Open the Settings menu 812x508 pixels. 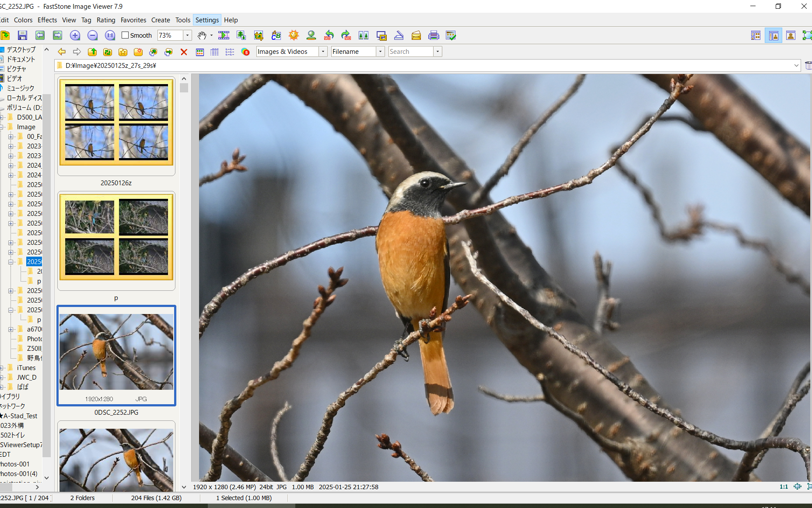(x=207, y=20)
